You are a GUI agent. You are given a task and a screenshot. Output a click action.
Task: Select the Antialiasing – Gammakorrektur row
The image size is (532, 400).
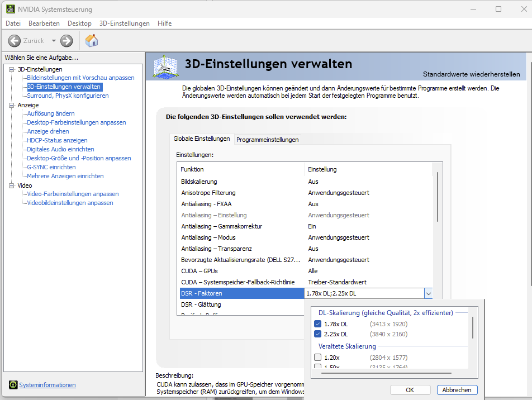[x=306, y=227]
